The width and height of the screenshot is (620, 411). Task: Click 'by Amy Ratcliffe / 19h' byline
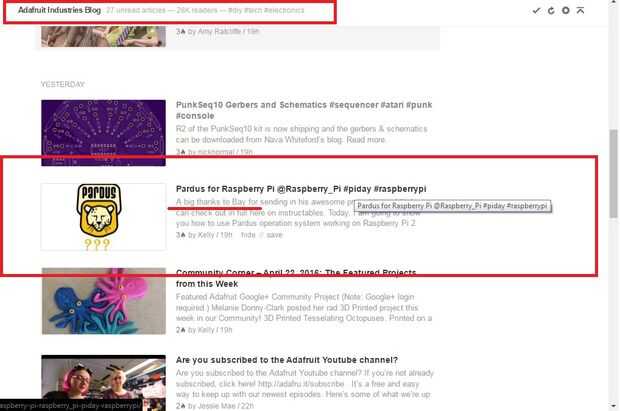(223, 31)
